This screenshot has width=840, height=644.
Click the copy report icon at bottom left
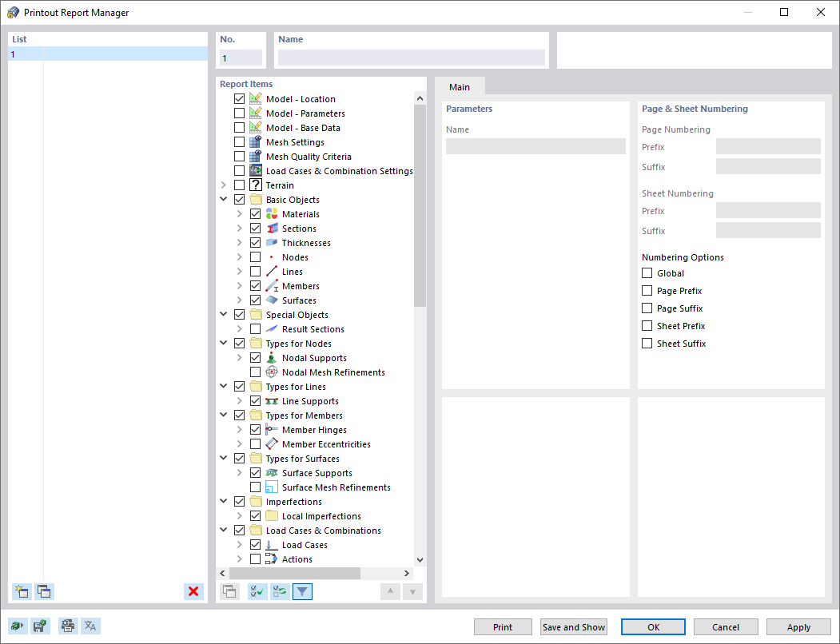(x=44, y=591)
